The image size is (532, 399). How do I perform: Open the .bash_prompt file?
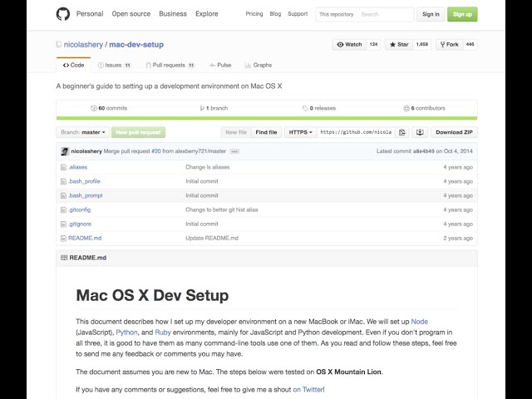85,196
